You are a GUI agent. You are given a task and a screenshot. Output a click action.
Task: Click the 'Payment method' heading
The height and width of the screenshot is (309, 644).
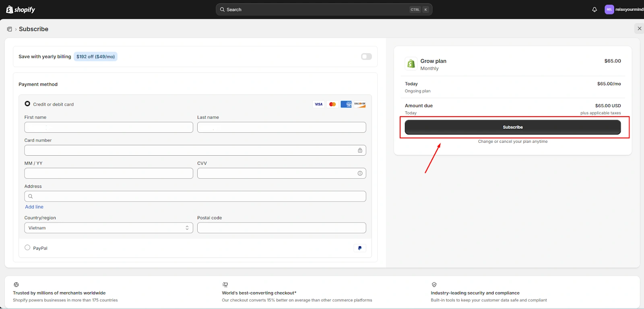point(38,84)
